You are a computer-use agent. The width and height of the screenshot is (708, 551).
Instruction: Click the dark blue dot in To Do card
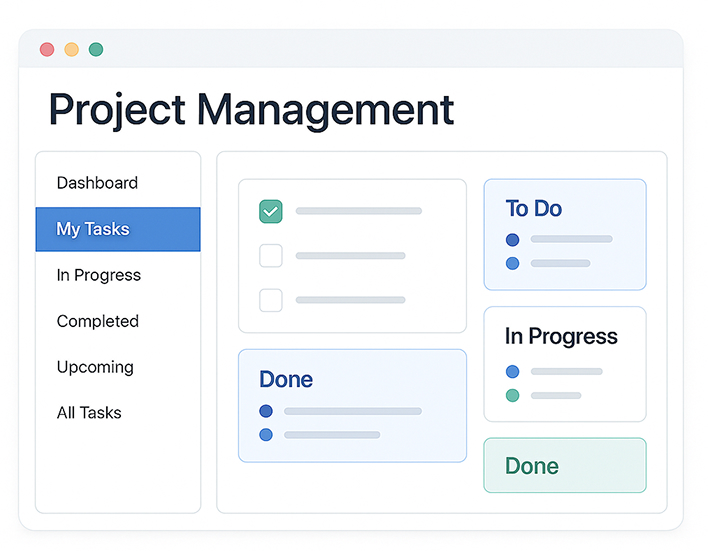pos(512,240)
